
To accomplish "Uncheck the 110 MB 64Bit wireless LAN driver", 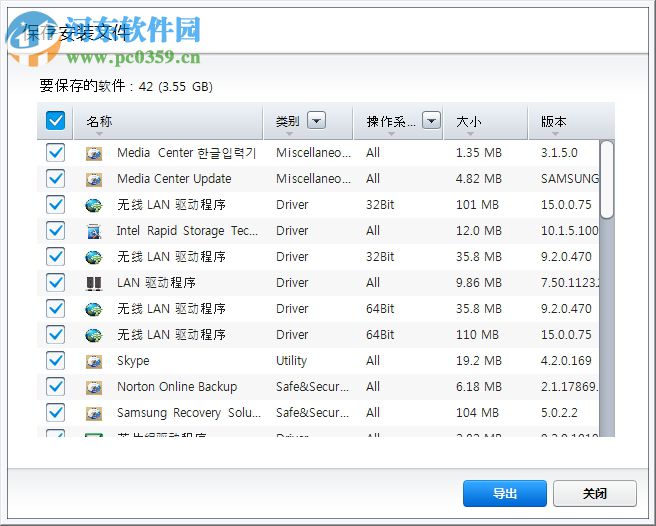I will (56, 334).
